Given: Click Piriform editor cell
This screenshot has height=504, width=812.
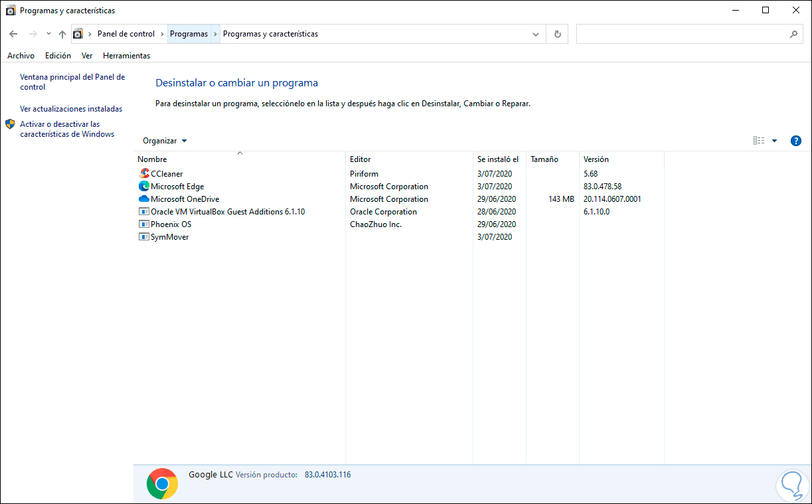Looking at the screenshot, I should click(364, 174).
